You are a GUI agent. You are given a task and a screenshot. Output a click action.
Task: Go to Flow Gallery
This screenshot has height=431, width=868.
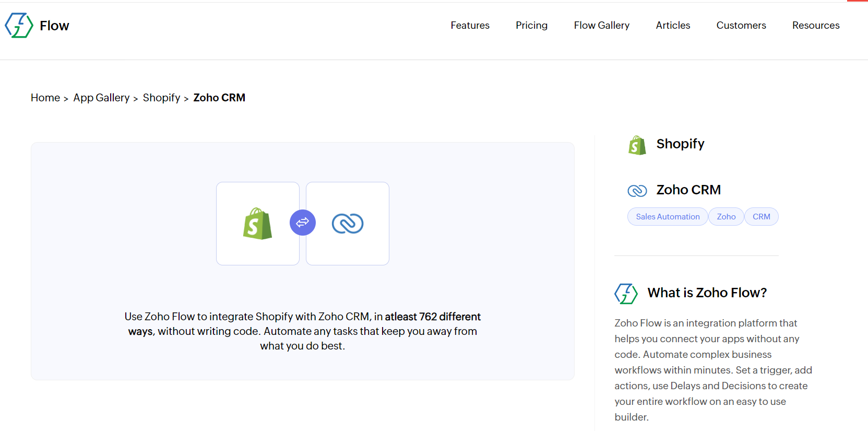point(601,25)
